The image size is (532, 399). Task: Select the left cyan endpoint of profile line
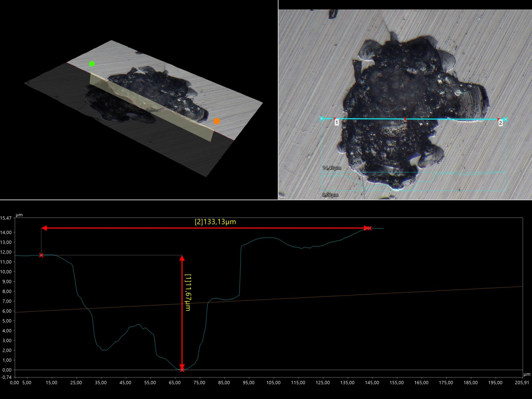pyautogui.click(x=322, y=119)
